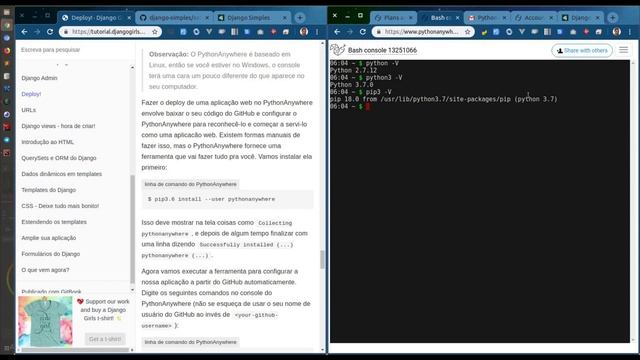Click the sidebar chapter list vertical scrollbar

(132, 229)
